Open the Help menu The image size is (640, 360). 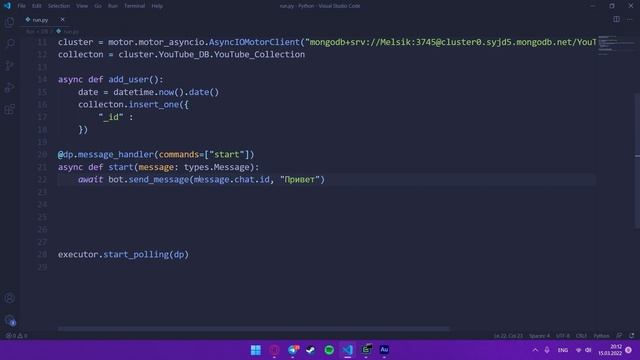(157, 6)
